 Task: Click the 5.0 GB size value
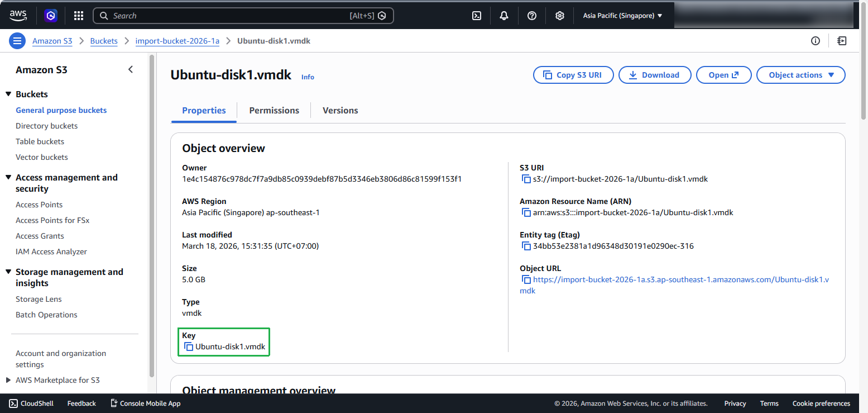(x=194, y=279)
